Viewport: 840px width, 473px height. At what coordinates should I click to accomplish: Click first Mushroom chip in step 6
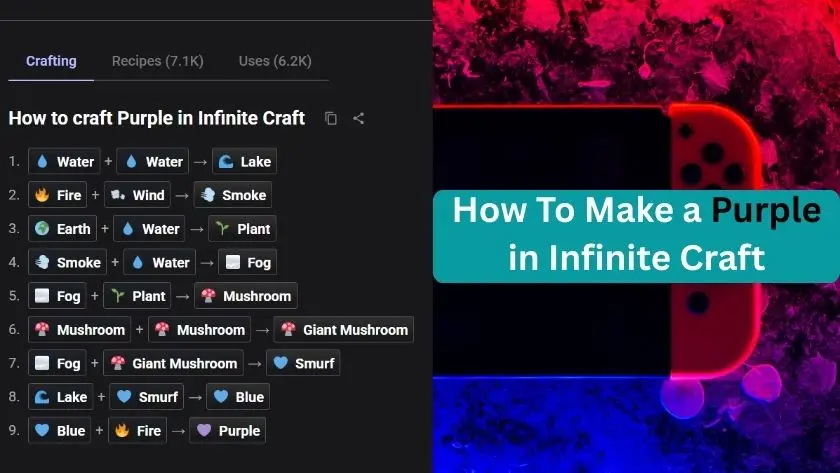[79, 329]
